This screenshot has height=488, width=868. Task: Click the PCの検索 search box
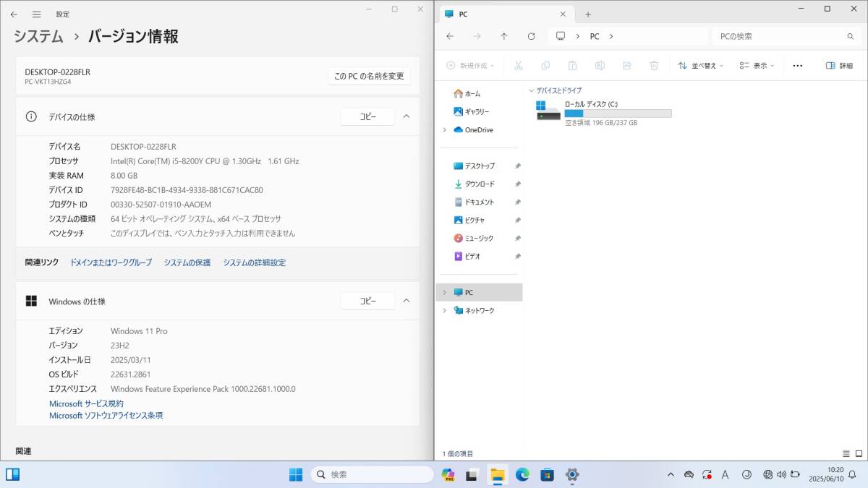point(787,36)
